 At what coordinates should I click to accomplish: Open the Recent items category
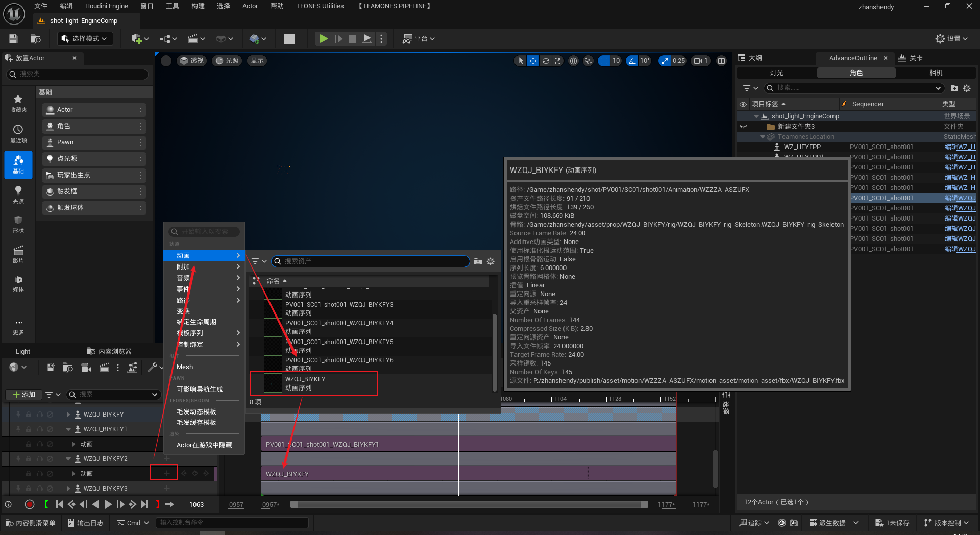point(18,134)
